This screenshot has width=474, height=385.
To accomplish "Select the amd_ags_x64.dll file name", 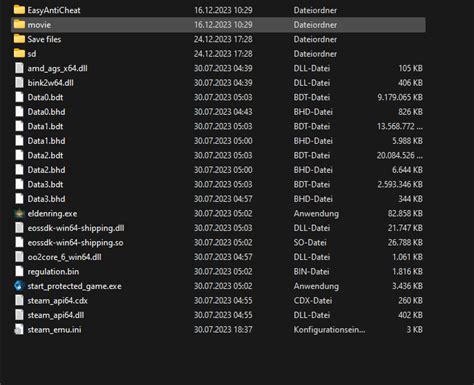I will coord(57,69).
